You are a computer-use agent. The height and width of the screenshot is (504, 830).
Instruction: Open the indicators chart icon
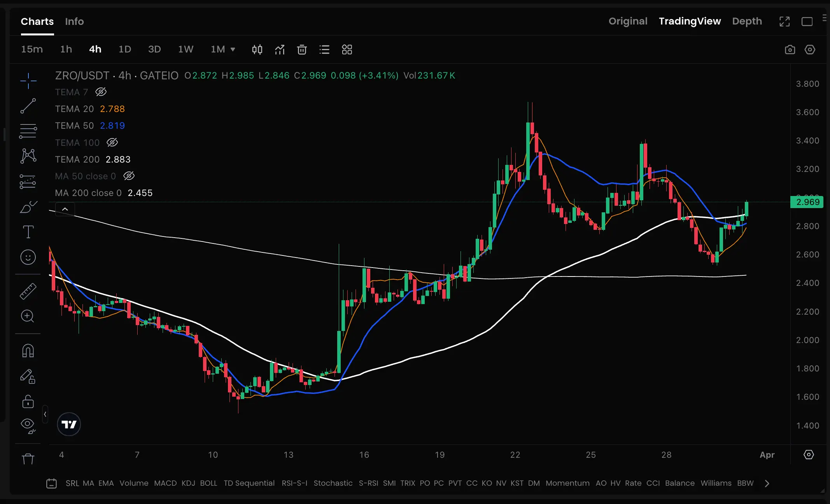pyautogui.click(x=280, y=49)
